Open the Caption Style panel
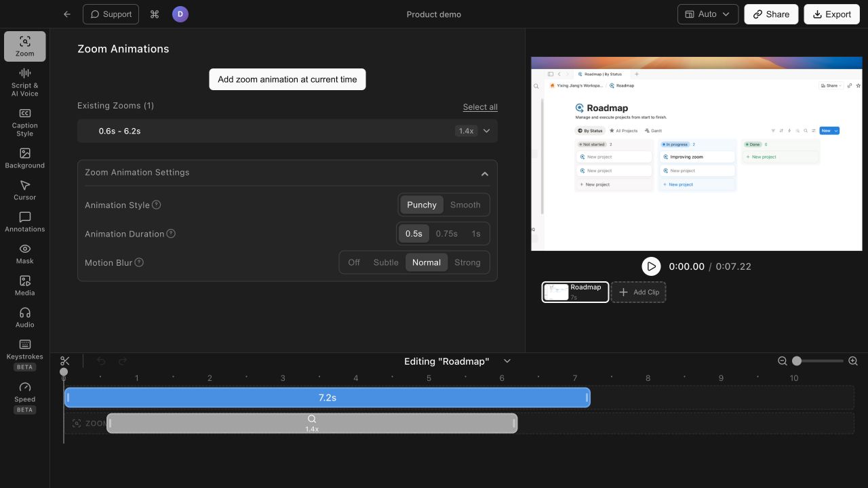 24,122
